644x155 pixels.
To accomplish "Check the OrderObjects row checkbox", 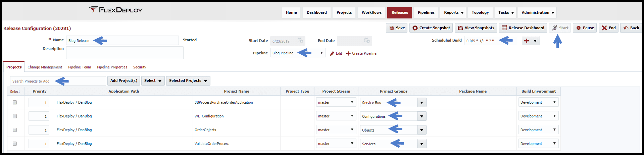I will coord(15,130).
